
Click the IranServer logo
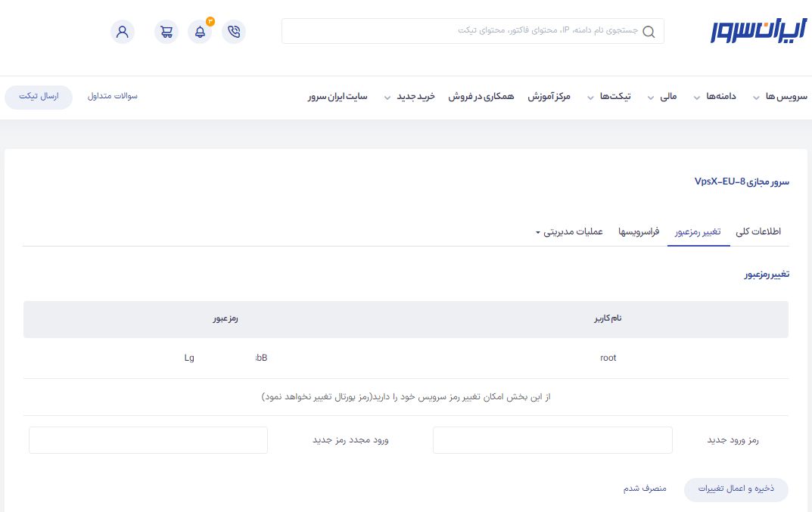tap(758, 31)
